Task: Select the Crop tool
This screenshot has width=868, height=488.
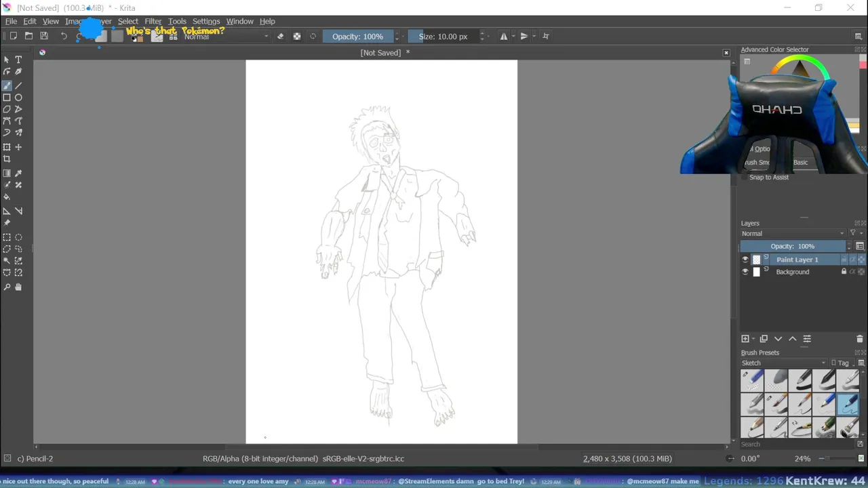Action: click(7, 159)
